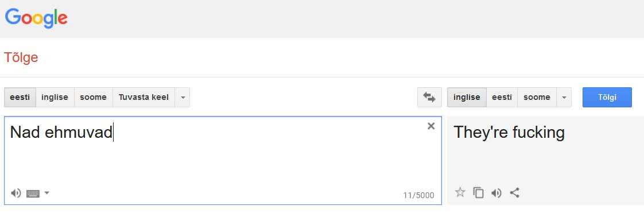Viewport: 644px width, 213px height.
Task: Listen to the Estonian source text
Action: pos(15,193)
